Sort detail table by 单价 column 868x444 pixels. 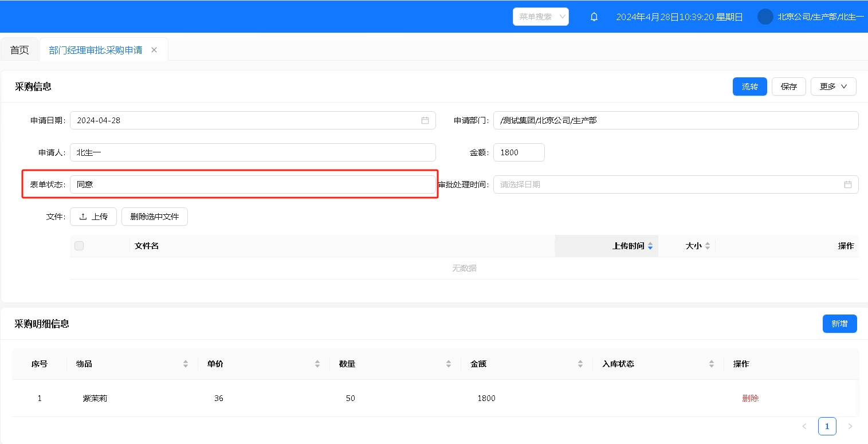317,364
